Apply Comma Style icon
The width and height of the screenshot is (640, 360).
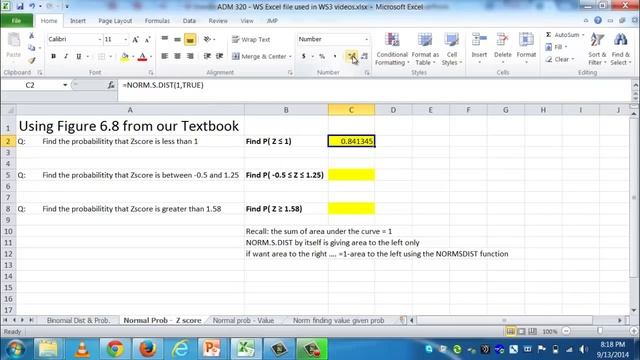(x=335, y=56)
